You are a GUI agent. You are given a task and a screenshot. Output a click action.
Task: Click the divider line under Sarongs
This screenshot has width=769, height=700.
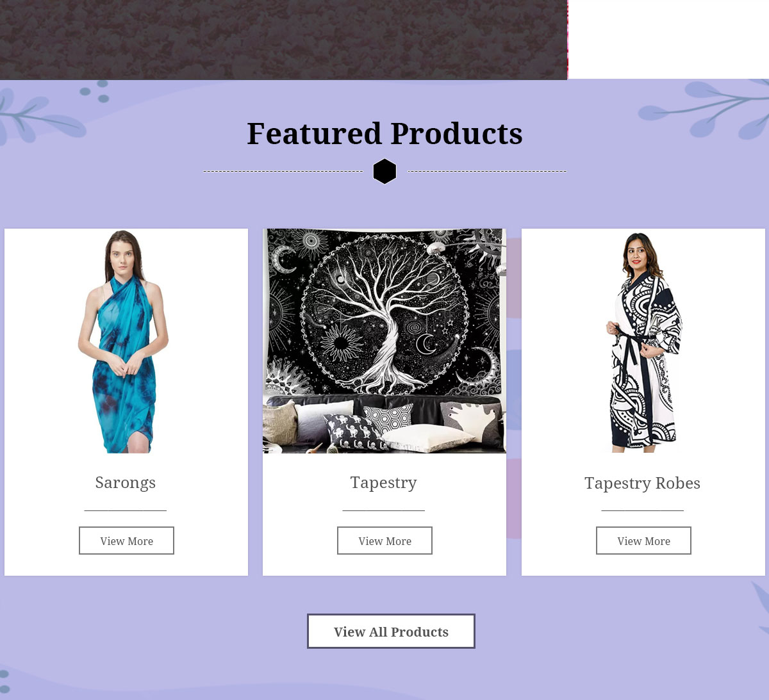(126, 510)
